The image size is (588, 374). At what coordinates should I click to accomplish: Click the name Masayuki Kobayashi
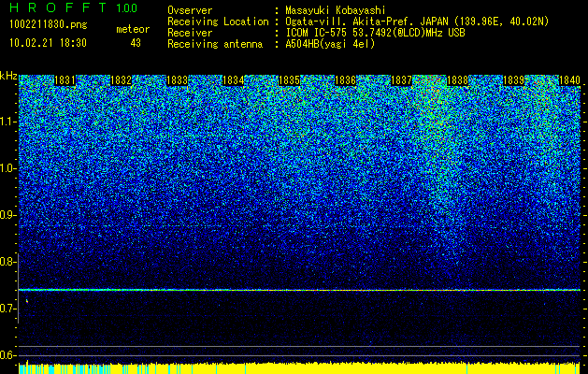pos(336,10)
